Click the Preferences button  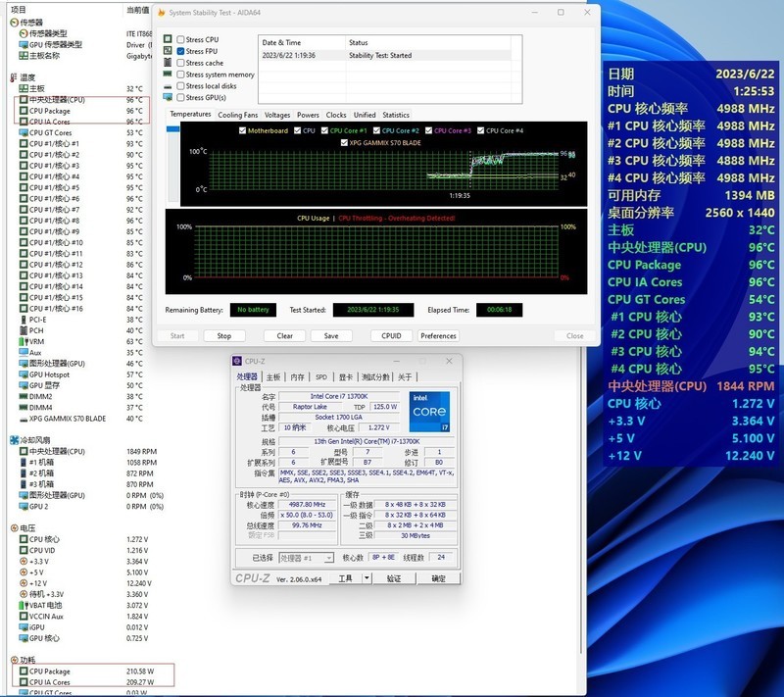[x=438, y=335]
